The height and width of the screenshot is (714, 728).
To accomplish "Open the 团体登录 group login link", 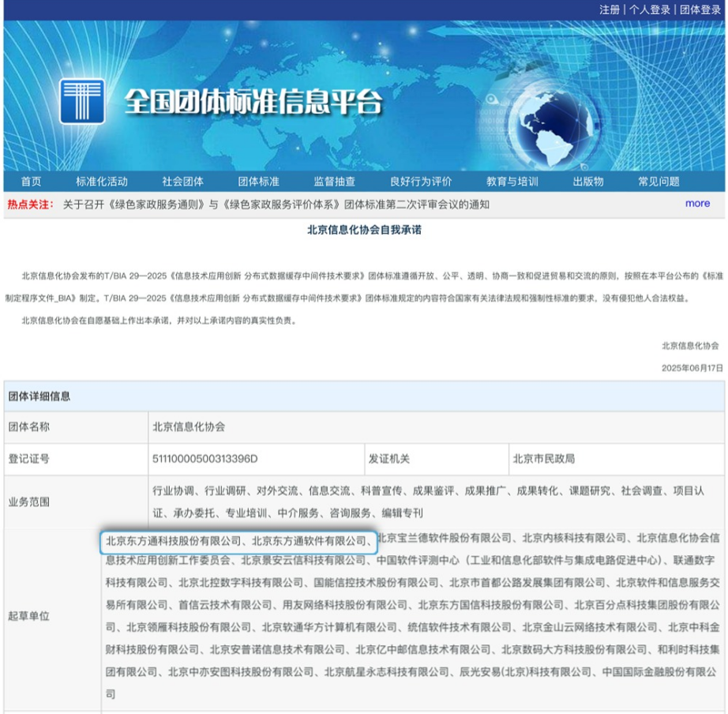I will pyautogui.click(x=700, y=9).
